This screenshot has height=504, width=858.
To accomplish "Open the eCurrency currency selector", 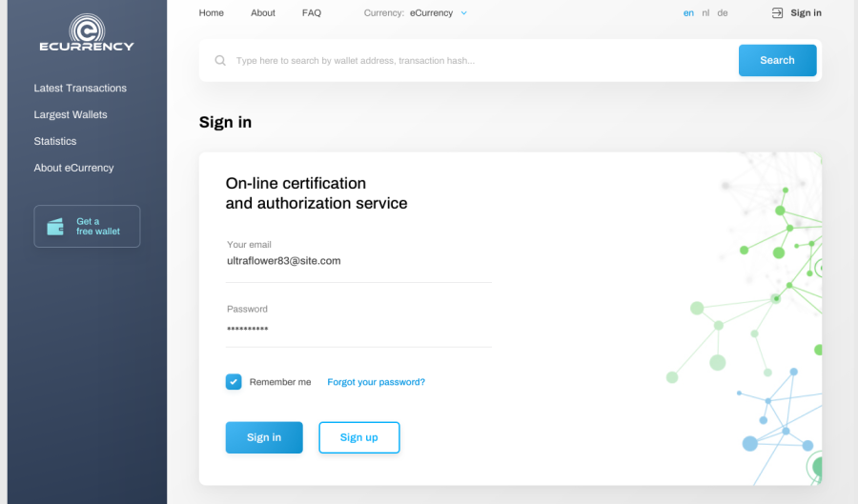I will 431,13.
